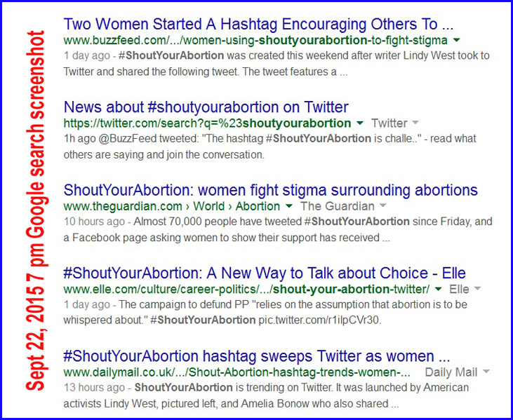Open gray dropdown arrow beside 'Twitter' label

415,123
